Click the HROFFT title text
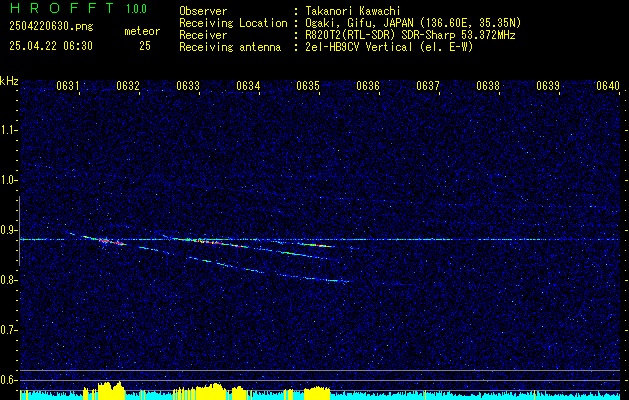 coord(62,8)
